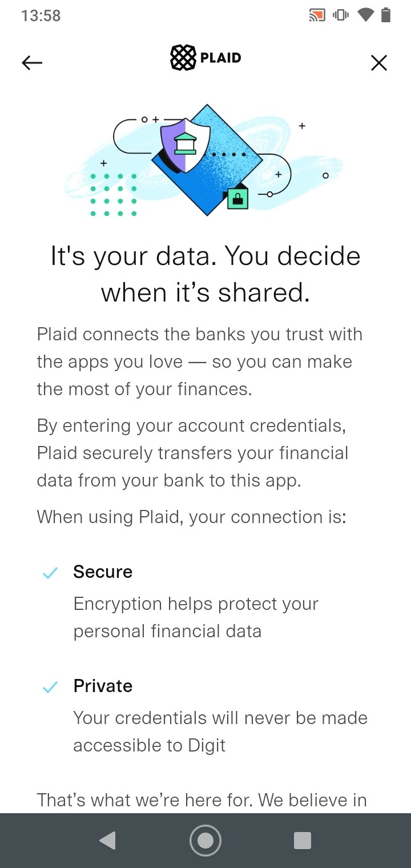This screenshot has height=868, width=411.
Task: Tap the clock showing 13:58
Action: point(41,15)
